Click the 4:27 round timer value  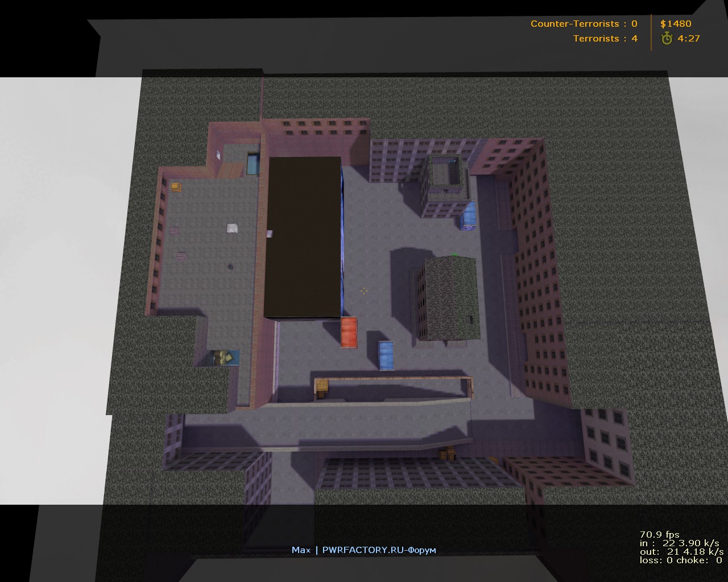click(689, 39)
